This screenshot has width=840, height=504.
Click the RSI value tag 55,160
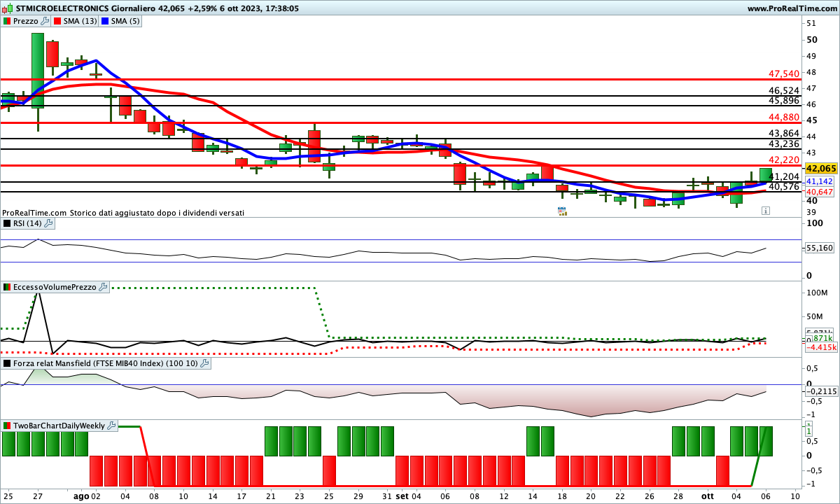pyautogui.click(x=820, y=248)
